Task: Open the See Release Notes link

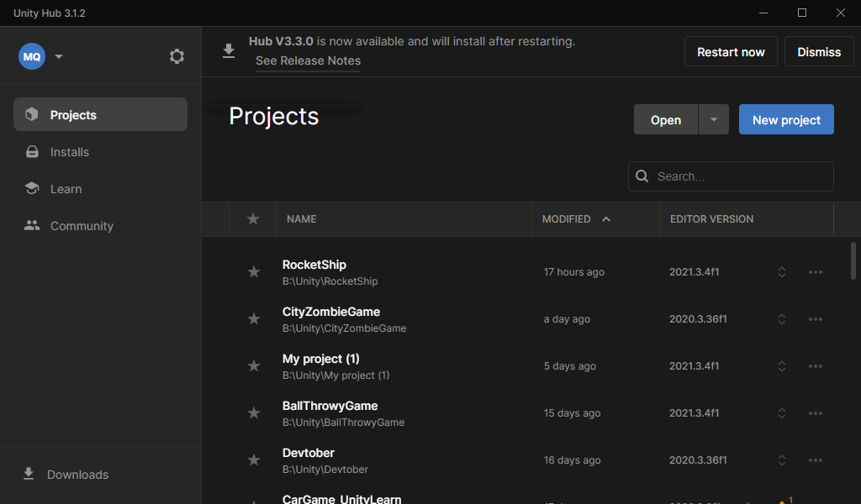Action: click(x=308, y=60)
